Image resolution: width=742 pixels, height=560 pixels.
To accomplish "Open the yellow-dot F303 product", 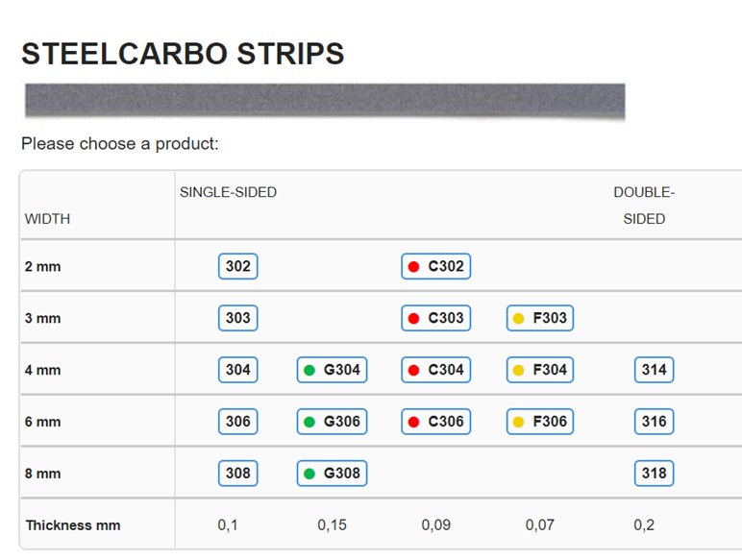I will 540,318.
